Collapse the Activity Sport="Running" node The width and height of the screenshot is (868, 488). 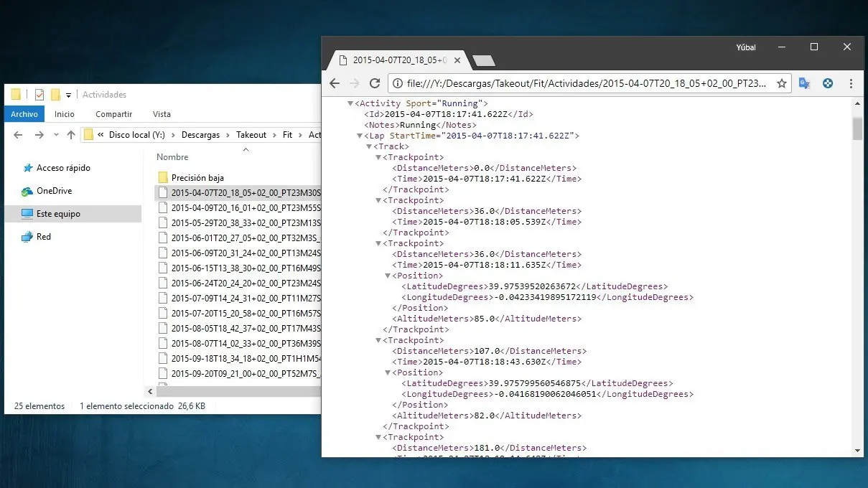pyautogui.click(x=350, y=103)
